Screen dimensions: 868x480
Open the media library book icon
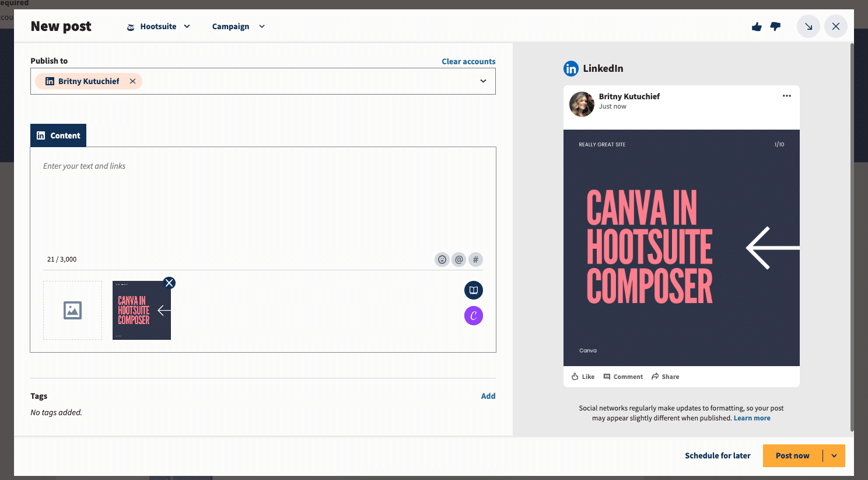(473, 290)
